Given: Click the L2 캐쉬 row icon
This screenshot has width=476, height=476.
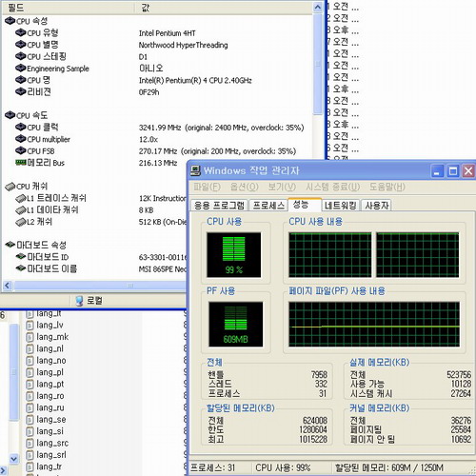Looking at the screenshot, I should coord(21,222).
